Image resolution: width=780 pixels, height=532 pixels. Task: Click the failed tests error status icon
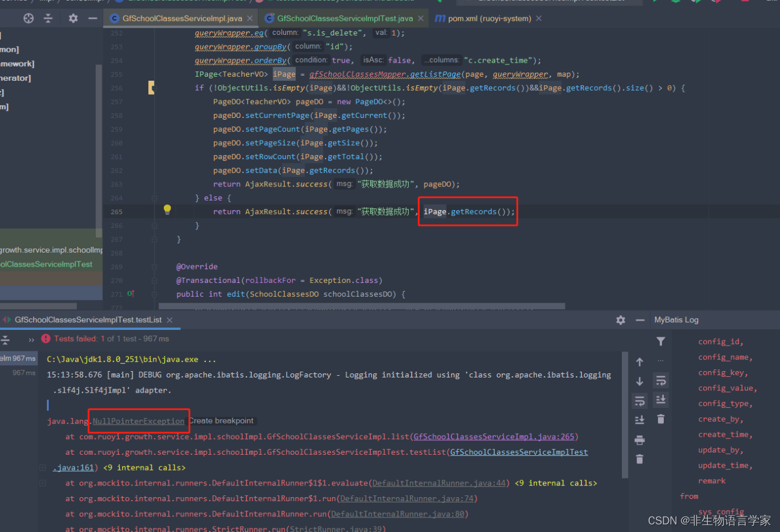pos(46,339)
